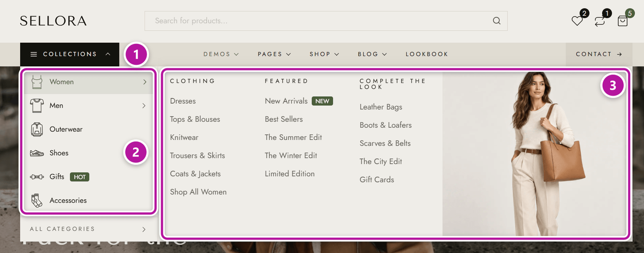Select Men in the collections list
The width and height of the screenshot is (644, 253).
89,106
